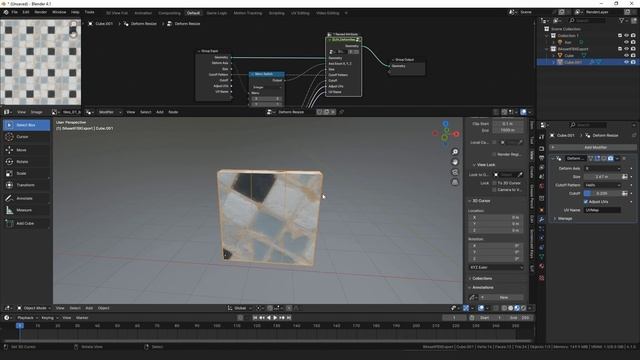Open the Edit menu
Screen dimensions: 640x360
pyautogui.click(x=26, y=13)
